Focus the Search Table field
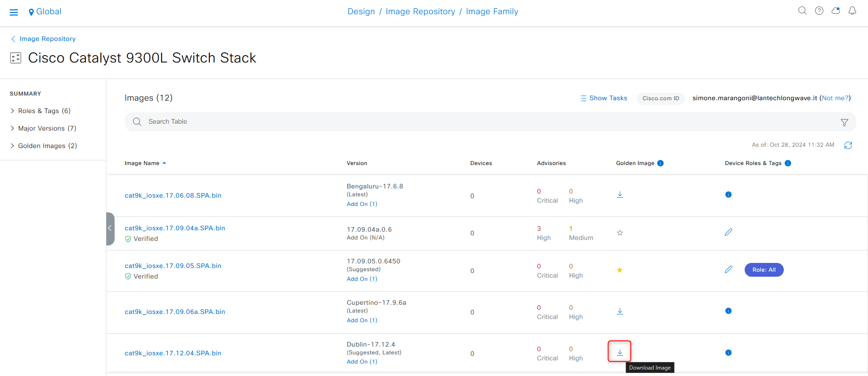Screen dimensions: 868x376 click(x=490, y=122)
